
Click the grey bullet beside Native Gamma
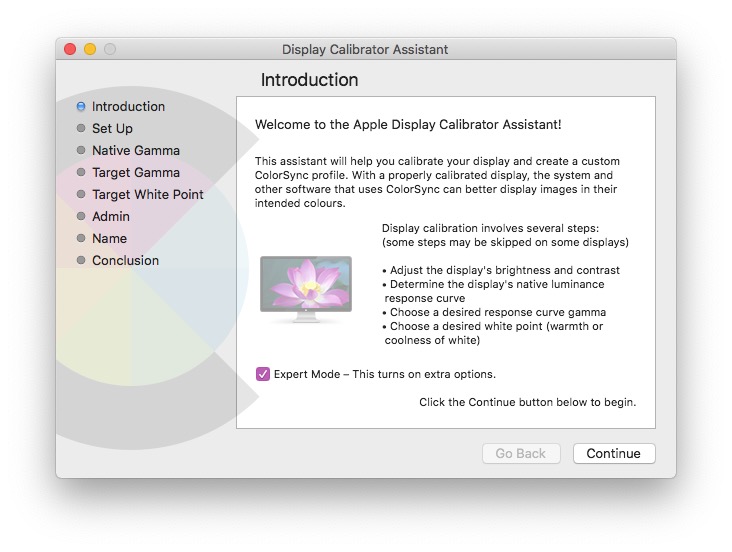[81, 150]
